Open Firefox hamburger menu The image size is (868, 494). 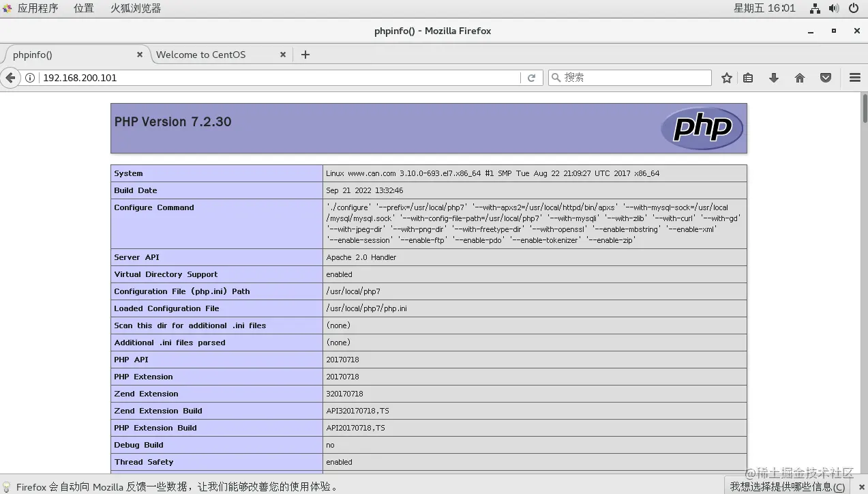[855, 78]
